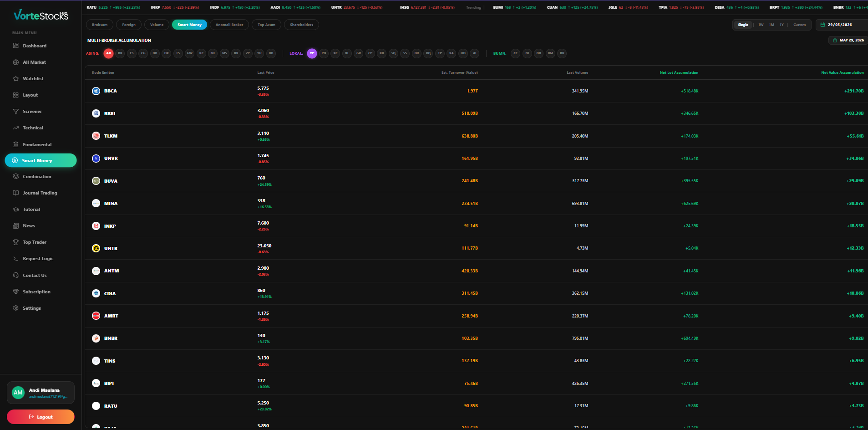Choose the Custom period button
This screenshot has width=868, height=430.
click(x=799, y=25)
